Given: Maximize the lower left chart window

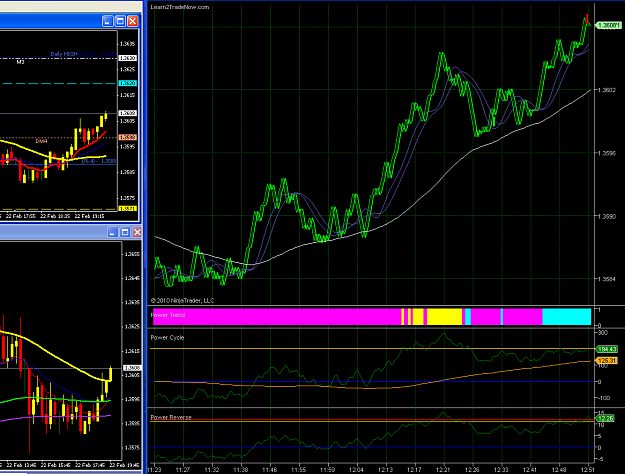Looking at the screenshot, I should 125,232.
